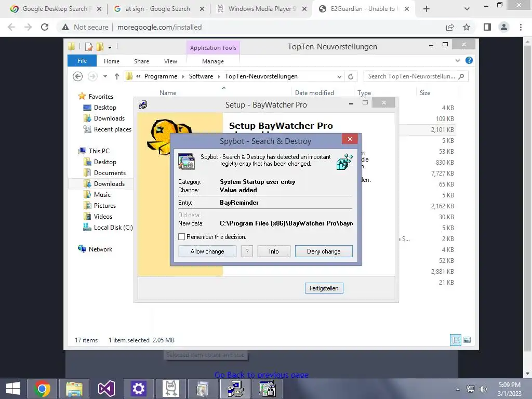Open Info in Spybot dialog
Image resolution: width=532 pixels, height=399 pixels.
pyautogui.click(x=274, y=251)
